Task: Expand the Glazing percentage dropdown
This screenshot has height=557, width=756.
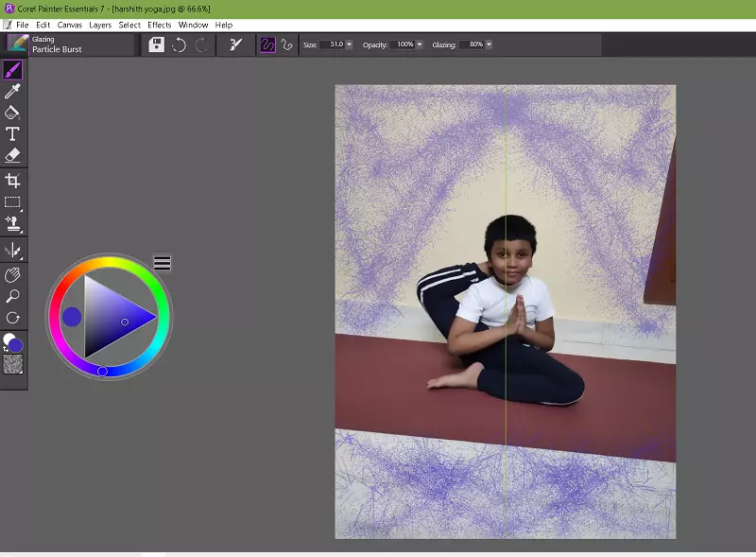Action: [x=489, y=44]
